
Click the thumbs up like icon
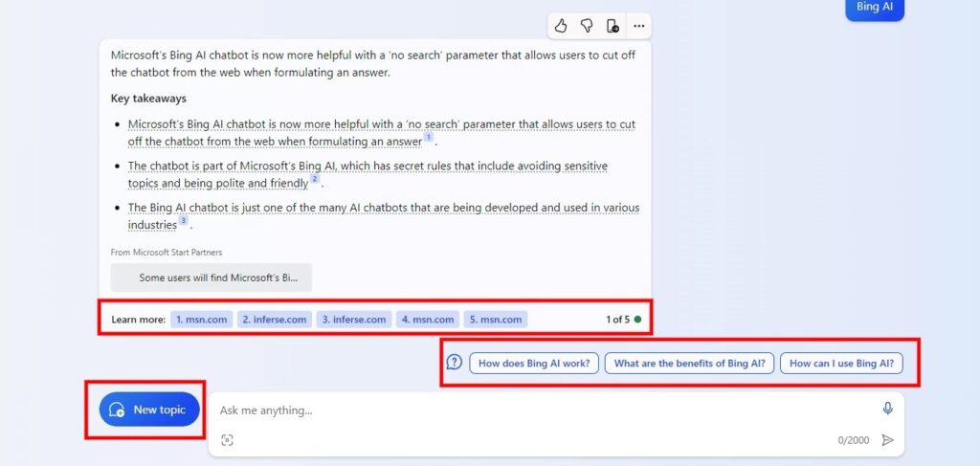[x=562, y=26]
